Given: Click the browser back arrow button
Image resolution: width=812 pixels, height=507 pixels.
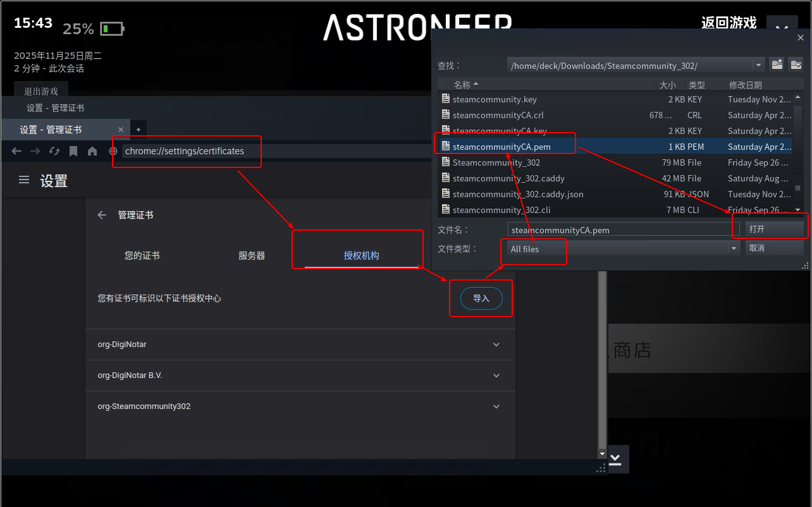Looking at the screenshot, I should coord(17,151).
